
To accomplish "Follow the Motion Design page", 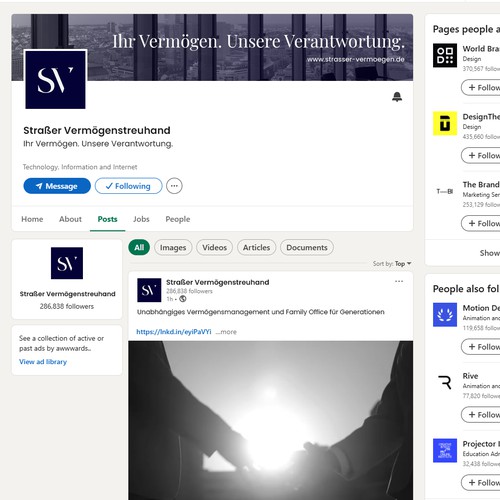I will [x=481, y=347].
